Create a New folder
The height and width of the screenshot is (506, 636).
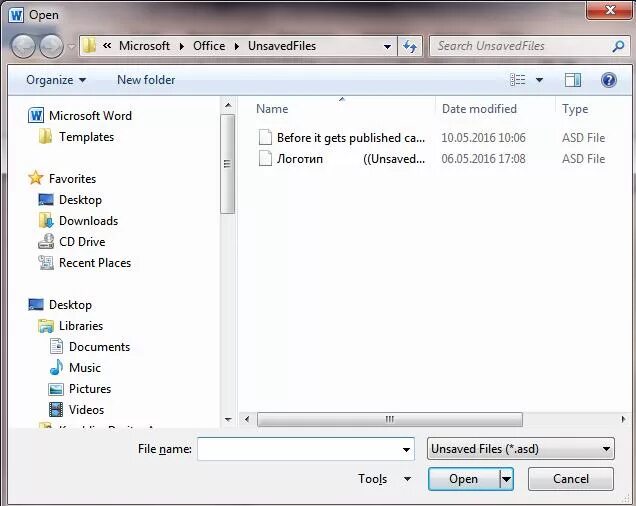pyautogui.click(x=146, y=80)
